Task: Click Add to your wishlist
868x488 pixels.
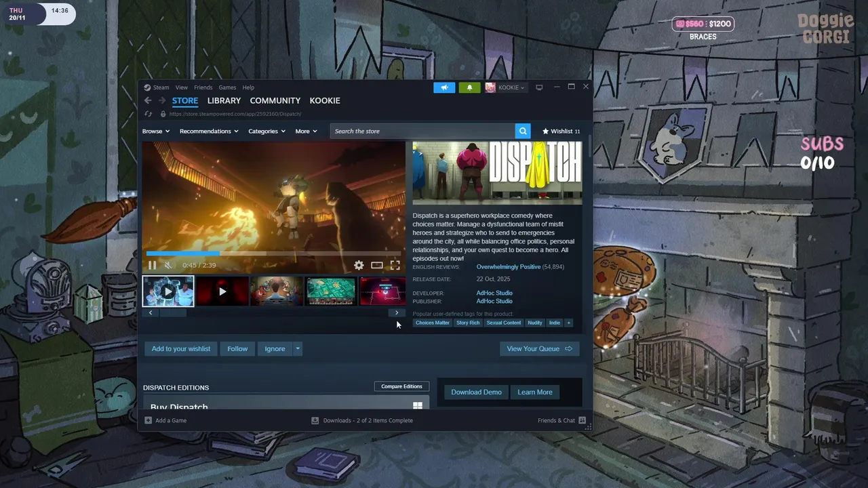Action: [x=181, y=349]
